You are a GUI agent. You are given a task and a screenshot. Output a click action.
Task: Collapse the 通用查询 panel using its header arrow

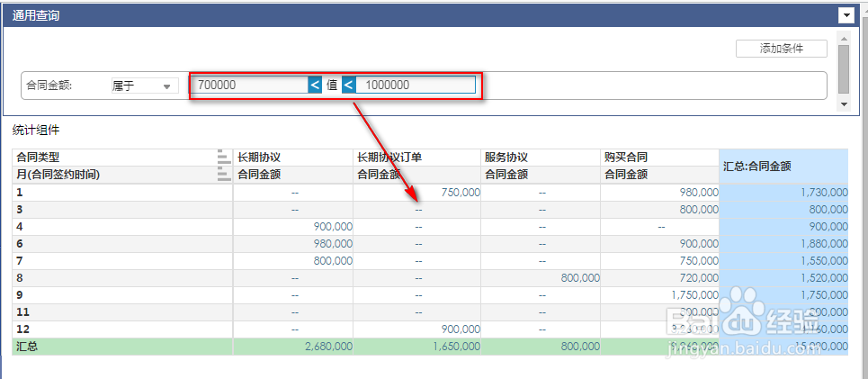click(846, 16)
